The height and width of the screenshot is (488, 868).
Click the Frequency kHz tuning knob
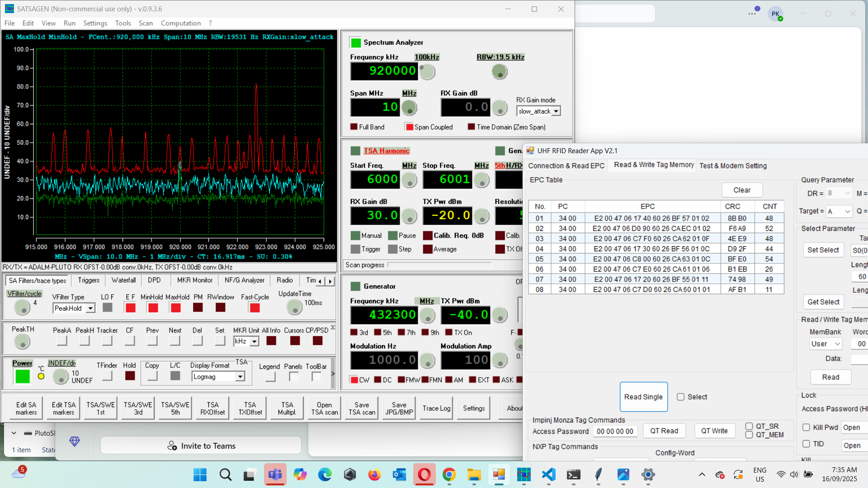pos(427,71)
